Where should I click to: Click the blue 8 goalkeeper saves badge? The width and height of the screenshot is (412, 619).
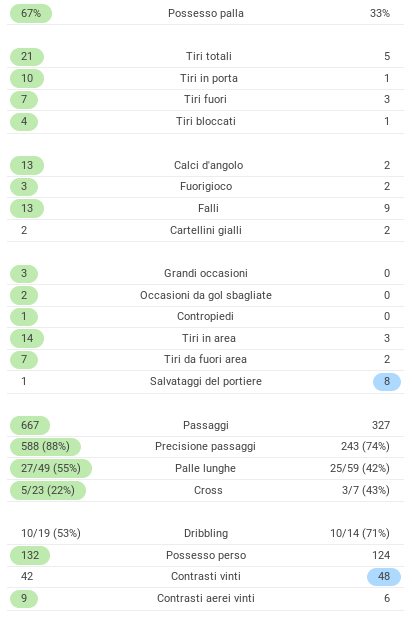pos(387,381)
